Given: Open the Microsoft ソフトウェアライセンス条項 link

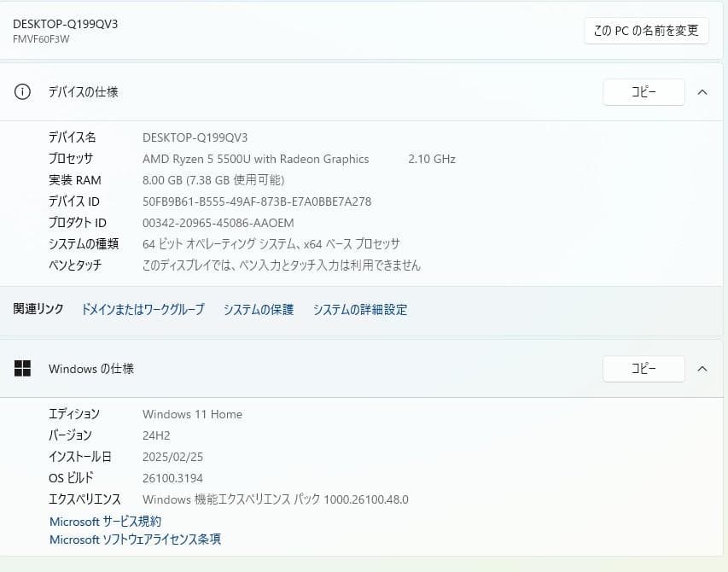Looking at the screenshot, I should [135, 540].
